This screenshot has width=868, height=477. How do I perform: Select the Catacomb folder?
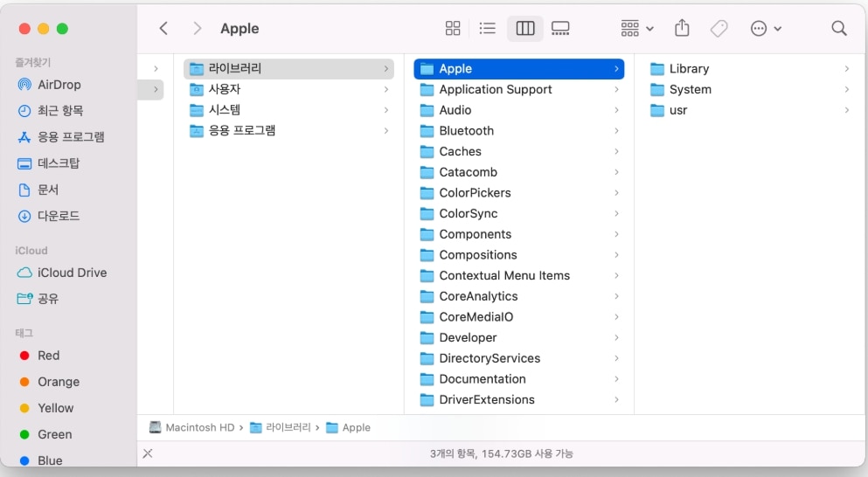[518, 172]
